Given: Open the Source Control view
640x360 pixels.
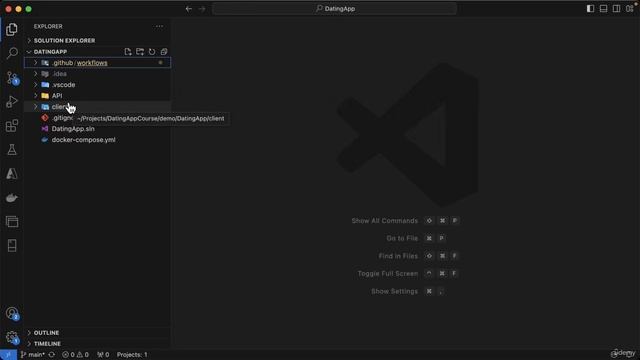Looking at the screenshot, I should (x=12, y=78).
